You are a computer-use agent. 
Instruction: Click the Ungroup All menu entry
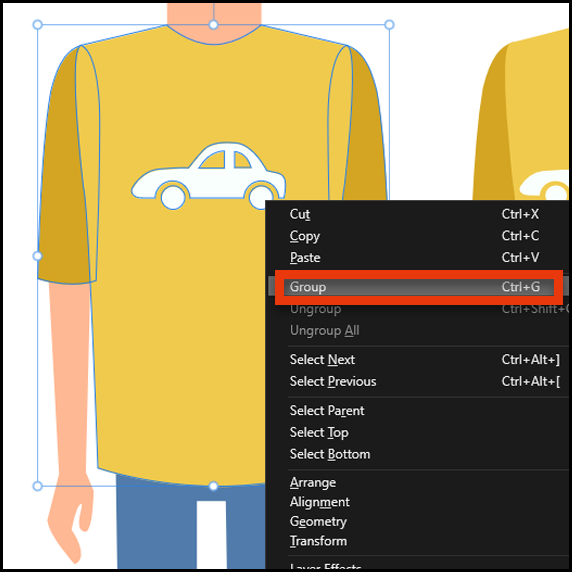[x=418, y=331]
